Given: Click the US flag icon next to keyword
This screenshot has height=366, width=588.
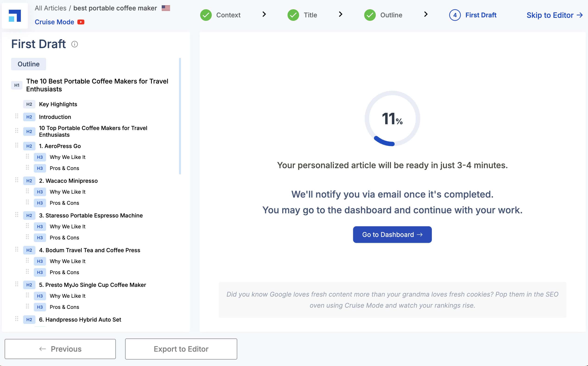Looking at the screenshot, I should 166,8.
